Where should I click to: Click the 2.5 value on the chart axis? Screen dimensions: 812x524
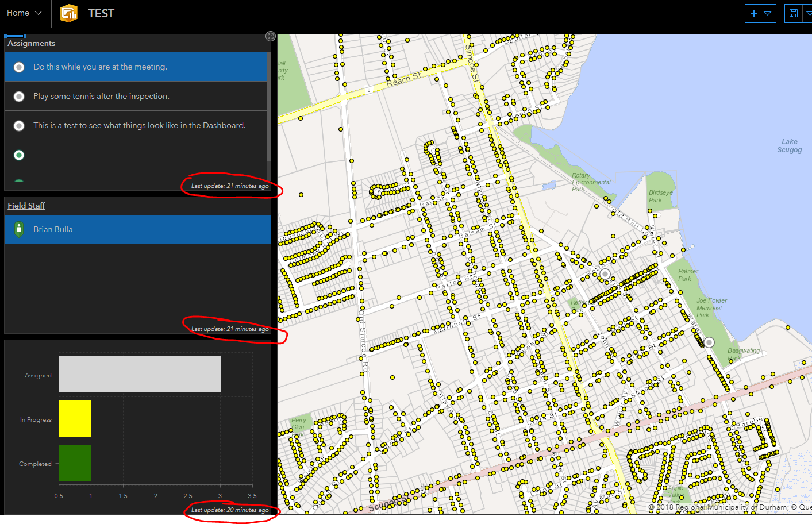188,495
